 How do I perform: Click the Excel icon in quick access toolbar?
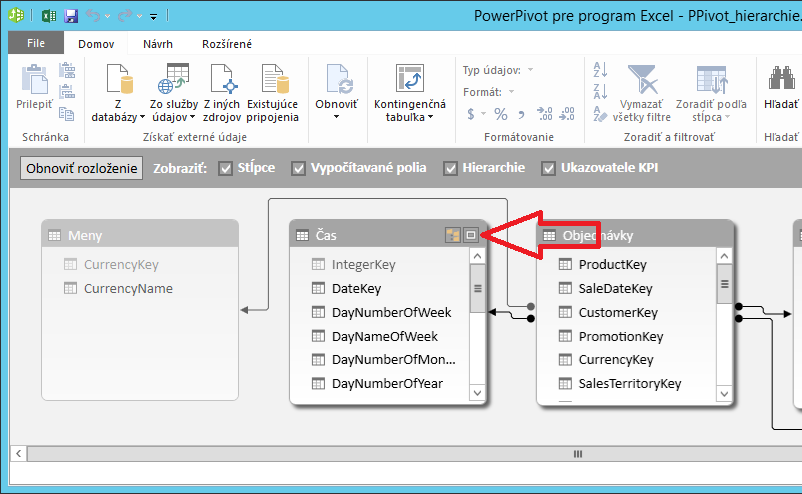48,15
